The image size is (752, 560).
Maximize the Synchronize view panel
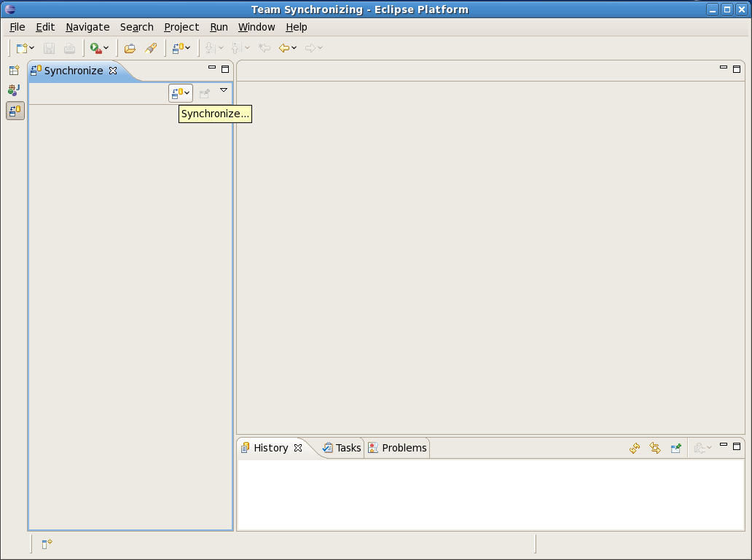click(225, 69)
